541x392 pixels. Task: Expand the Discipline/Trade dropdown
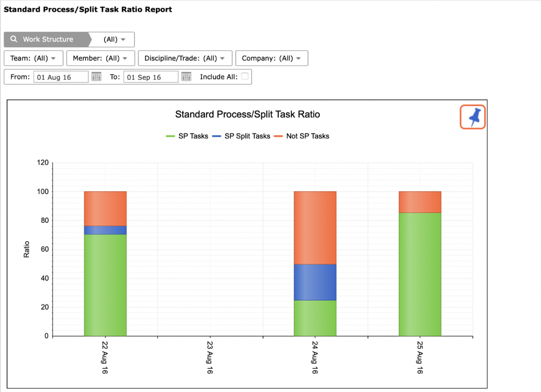[x=185, y=58]
